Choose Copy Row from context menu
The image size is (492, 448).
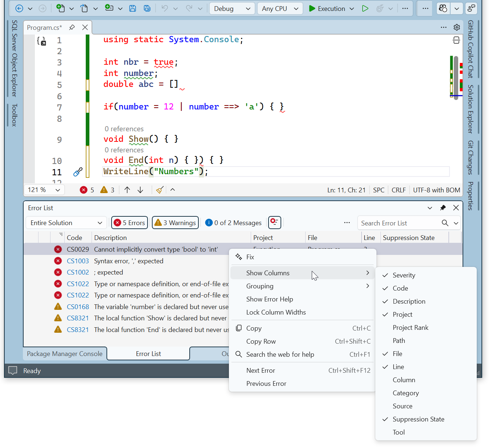tap(302, 341)
